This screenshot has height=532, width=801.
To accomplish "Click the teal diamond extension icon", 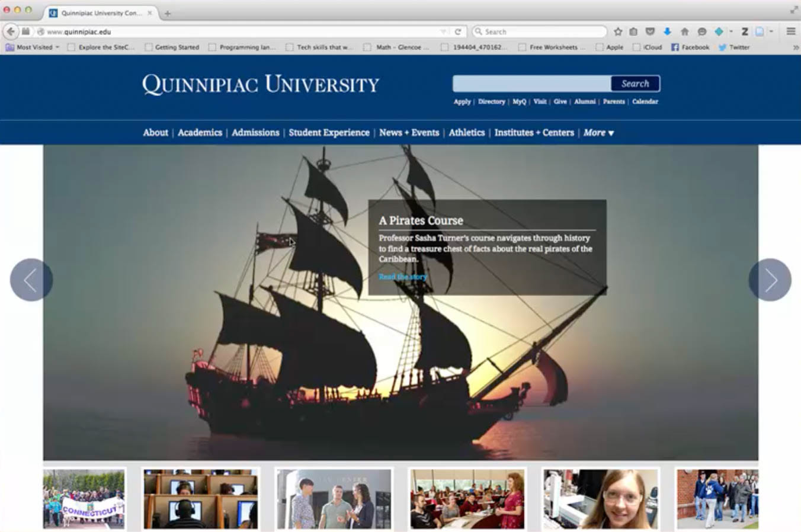I will (719, 31).
